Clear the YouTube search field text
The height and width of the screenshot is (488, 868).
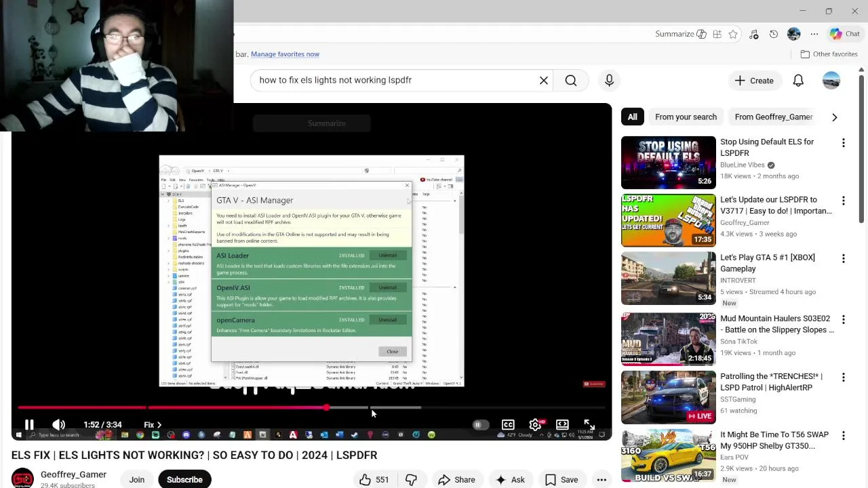[544, 80]
